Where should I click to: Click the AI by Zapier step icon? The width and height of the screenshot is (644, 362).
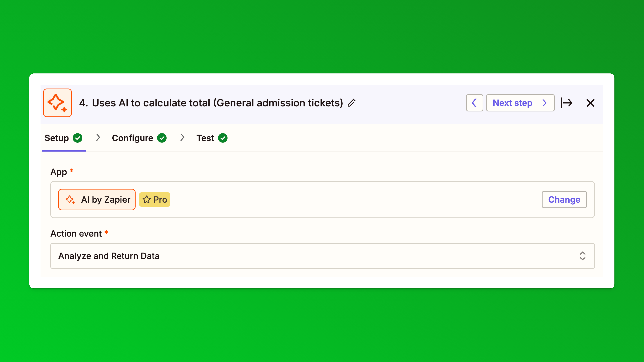[x=58, y=103]
